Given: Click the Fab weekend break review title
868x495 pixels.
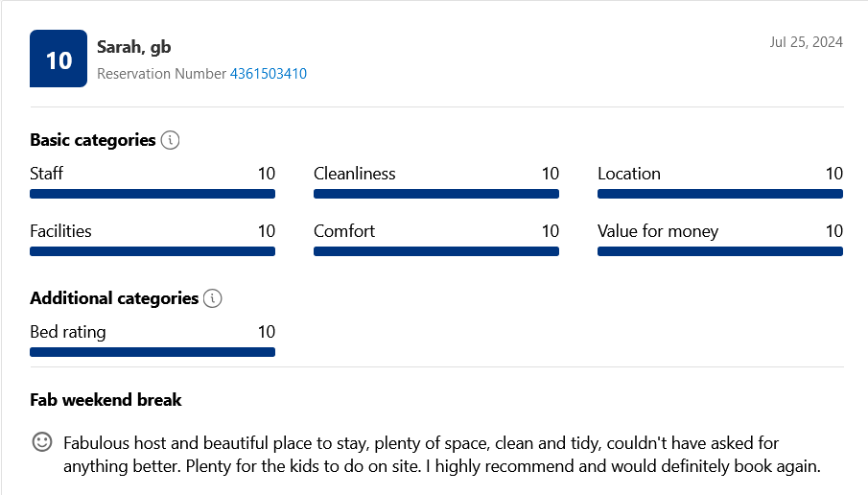Looking at the screenshot, I should (x=106, y=400).
